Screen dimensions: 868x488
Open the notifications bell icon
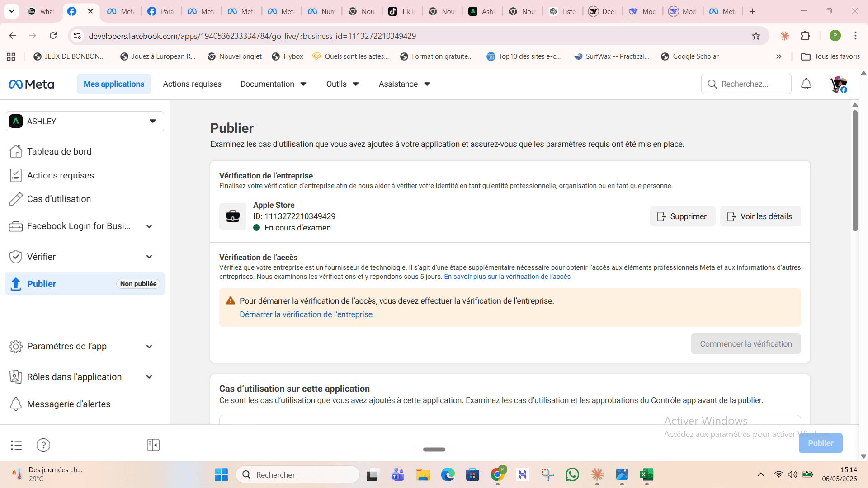coord(806,84)
